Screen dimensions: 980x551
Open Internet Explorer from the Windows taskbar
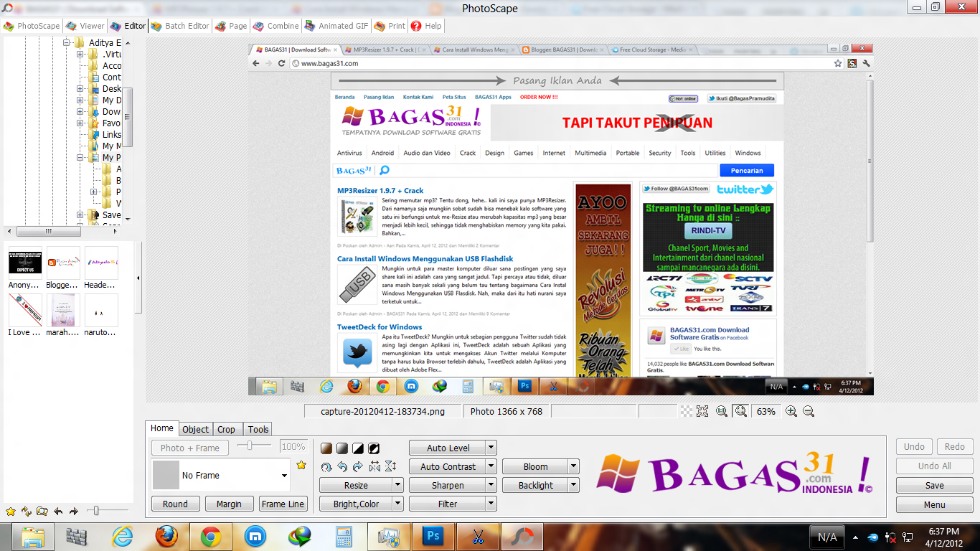point(123,536)
